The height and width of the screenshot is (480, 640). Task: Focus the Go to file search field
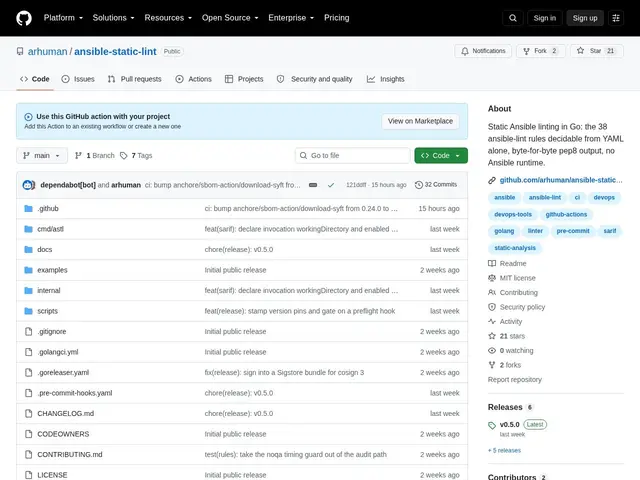point(353,156)
